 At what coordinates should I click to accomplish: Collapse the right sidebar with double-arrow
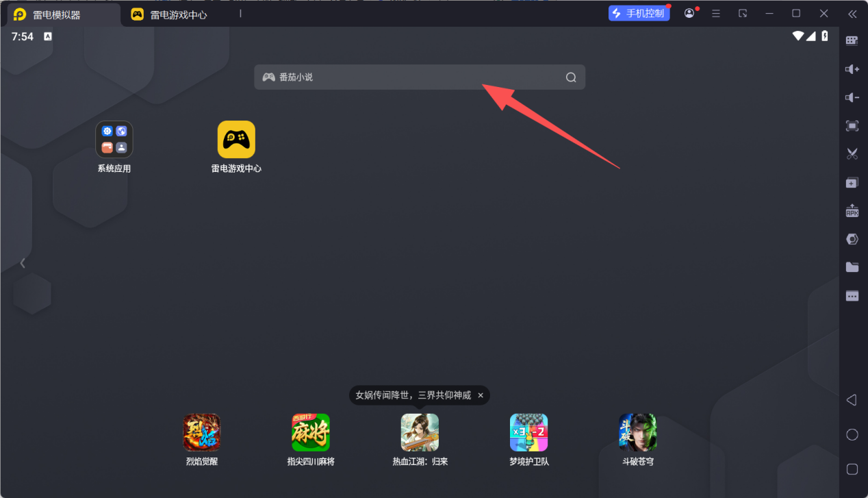[852, 13]
